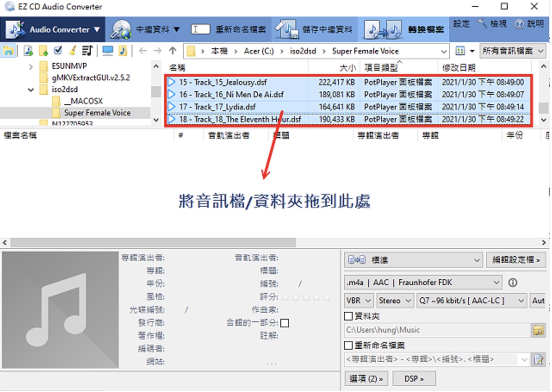Select the __MACOSX folder in tree

pos(78,101)
